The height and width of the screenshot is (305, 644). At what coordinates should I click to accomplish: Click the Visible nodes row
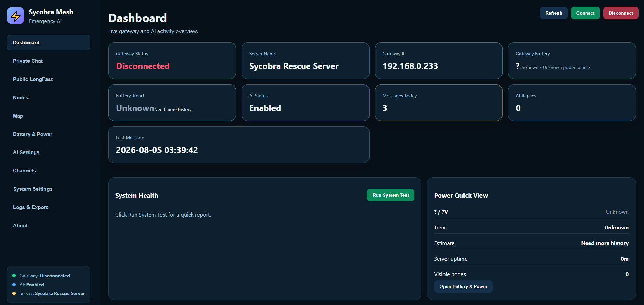531,274
